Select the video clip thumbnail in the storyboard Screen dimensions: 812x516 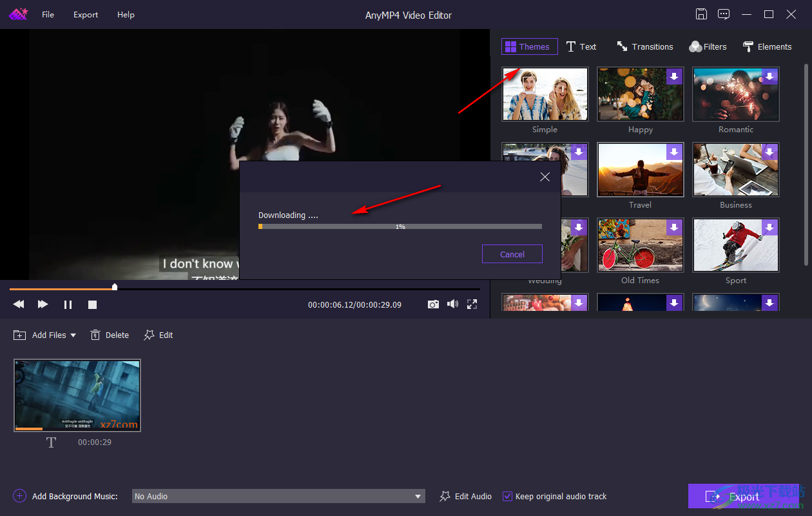coord(77,395)
